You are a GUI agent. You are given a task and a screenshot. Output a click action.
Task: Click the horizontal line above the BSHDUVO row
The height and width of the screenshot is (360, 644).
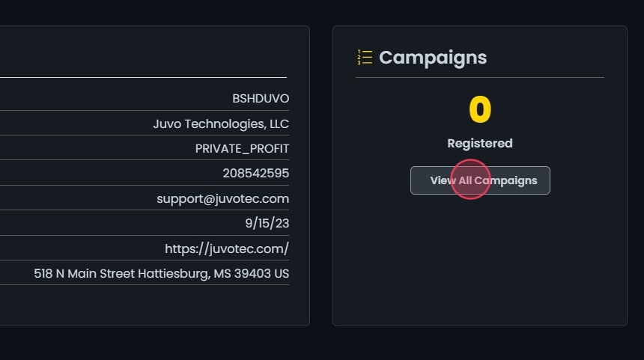click(x=142, y=77)
